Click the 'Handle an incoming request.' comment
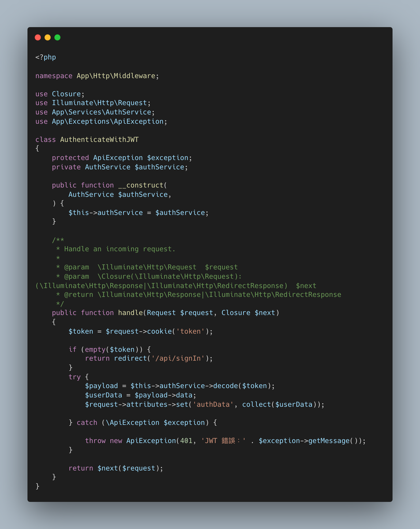Image resolution: width=420 pixels, height=529 pixels. coord(120,249)
